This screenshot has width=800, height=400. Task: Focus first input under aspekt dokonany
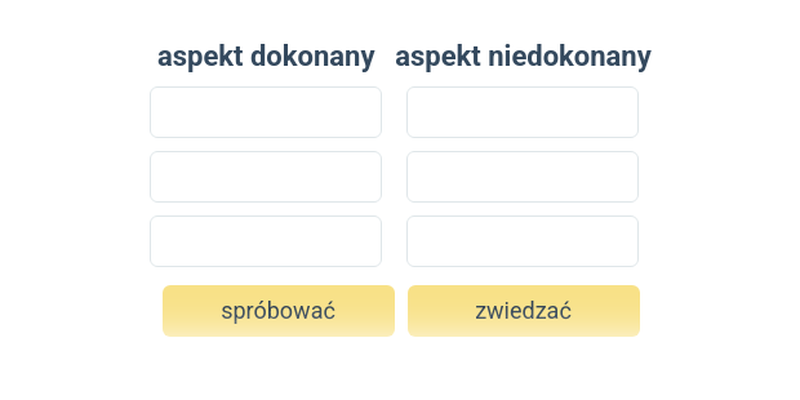click(265, 112)
